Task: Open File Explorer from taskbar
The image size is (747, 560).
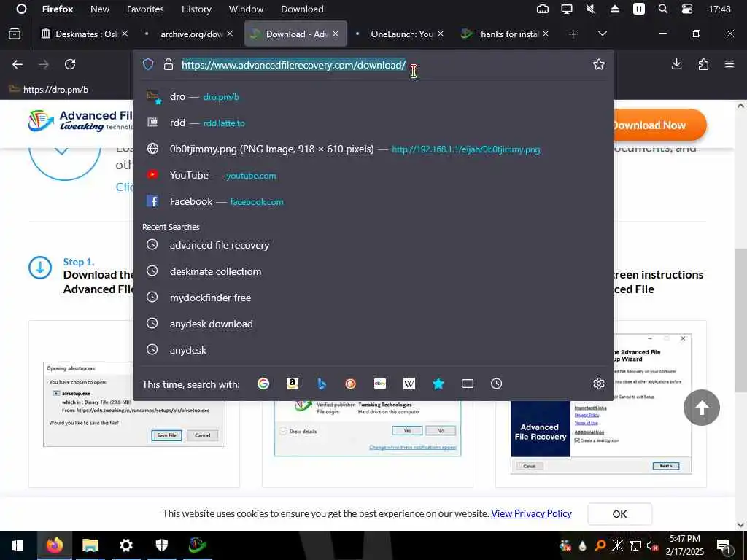Action: pos(90,545)
